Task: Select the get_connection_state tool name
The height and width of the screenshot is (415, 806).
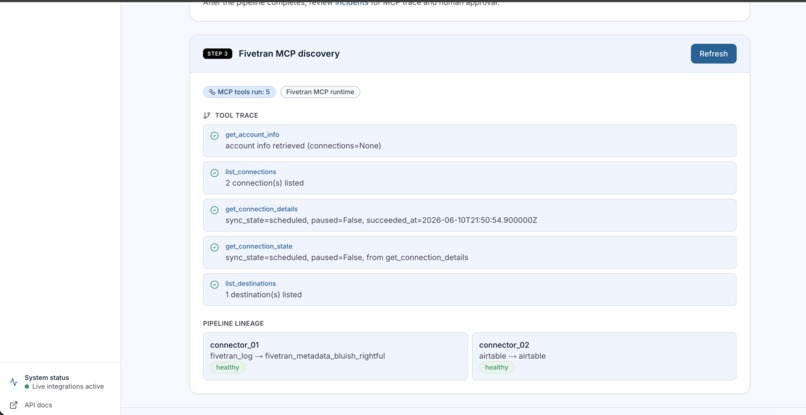Action: tap(259, 246)
